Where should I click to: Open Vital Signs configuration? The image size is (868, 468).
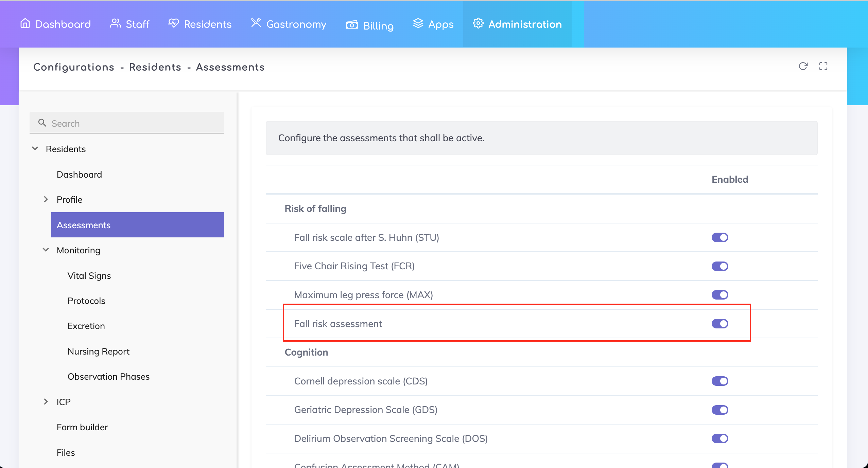tap(89, 276)
